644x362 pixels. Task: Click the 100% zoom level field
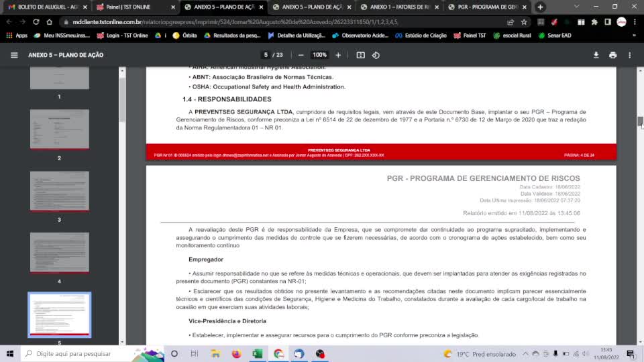319,55
